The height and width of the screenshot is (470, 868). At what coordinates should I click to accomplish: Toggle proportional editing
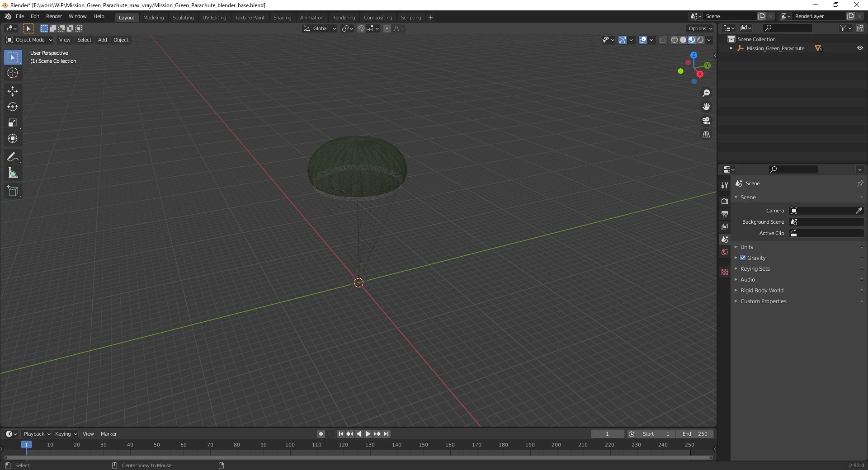pos(387,28)
